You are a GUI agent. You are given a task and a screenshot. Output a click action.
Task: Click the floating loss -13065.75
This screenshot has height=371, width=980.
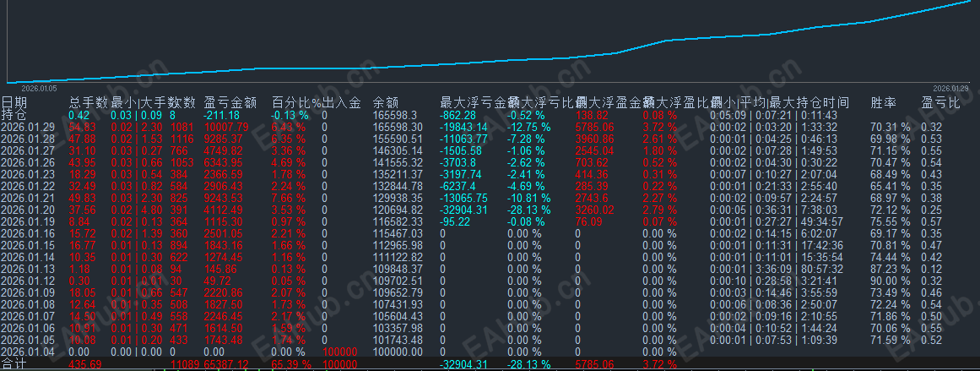[x=463, y=199]
